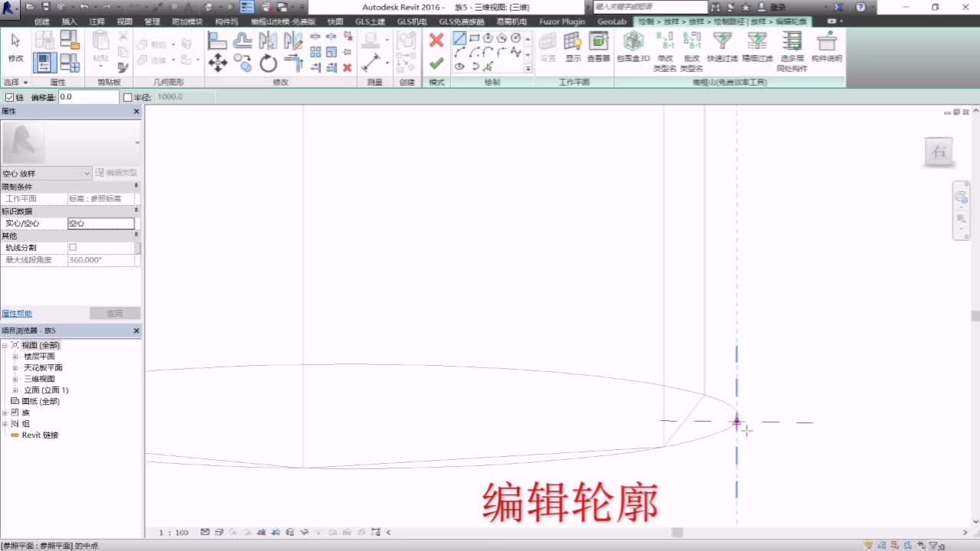Select the Offset tool in the Modify panel
The image size is (980, 551).
pos(243,41)
